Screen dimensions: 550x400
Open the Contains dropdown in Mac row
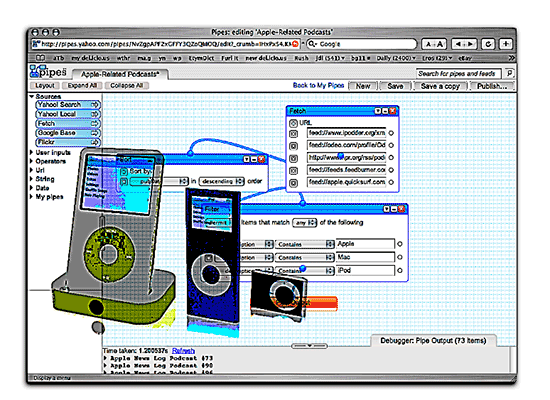click(305, 258)
